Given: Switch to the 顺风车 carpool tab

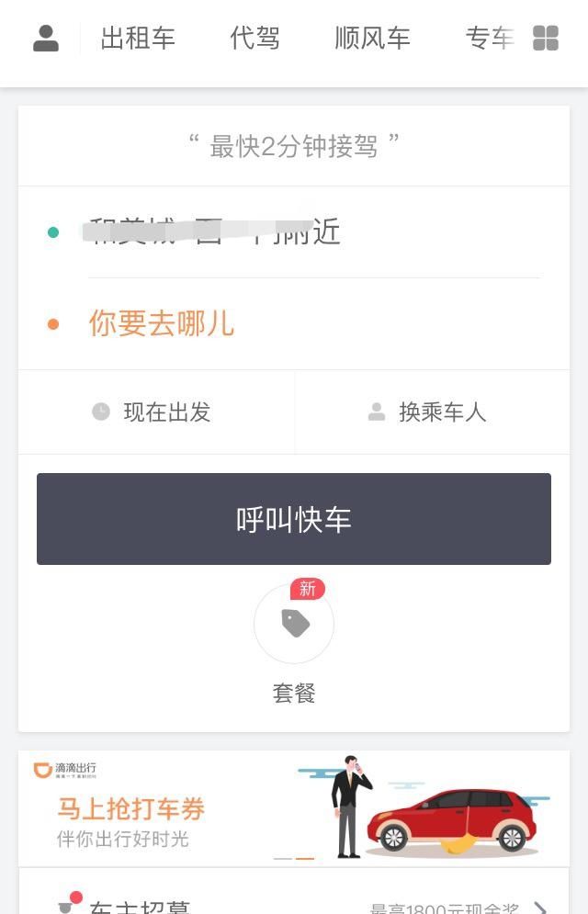Looking at the screenshot, I should [x=372, y=38].
